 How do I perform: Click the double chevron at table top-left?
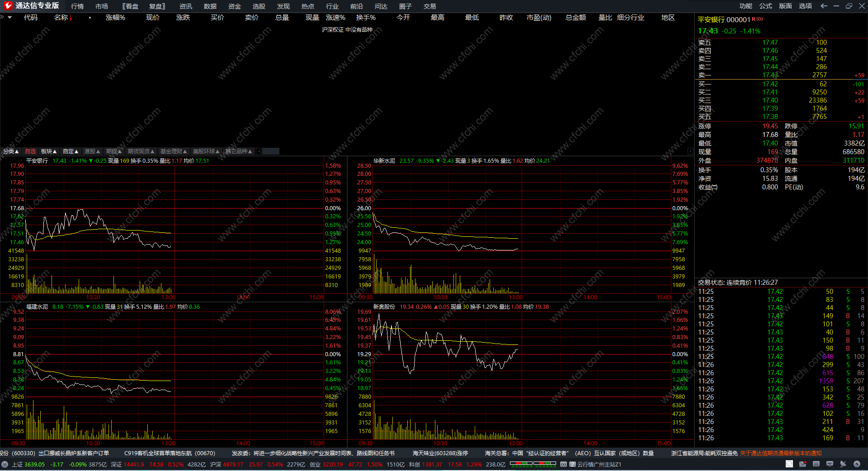coord(2,17)
